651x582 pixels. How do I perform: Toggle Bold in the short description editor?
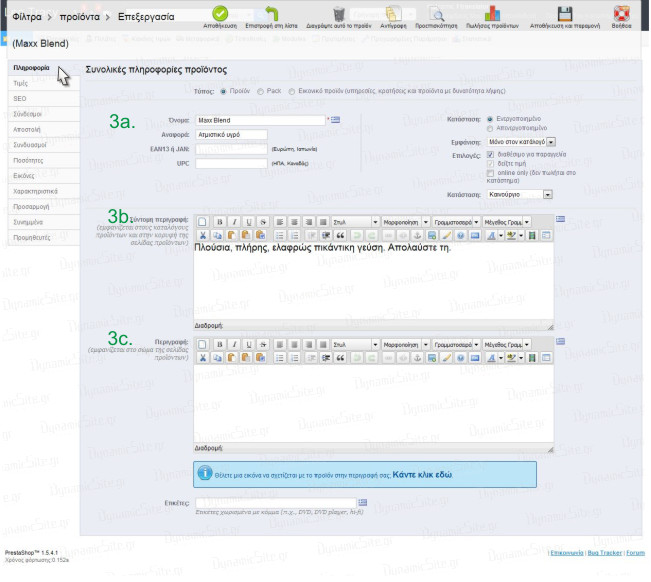pos(220,222)
